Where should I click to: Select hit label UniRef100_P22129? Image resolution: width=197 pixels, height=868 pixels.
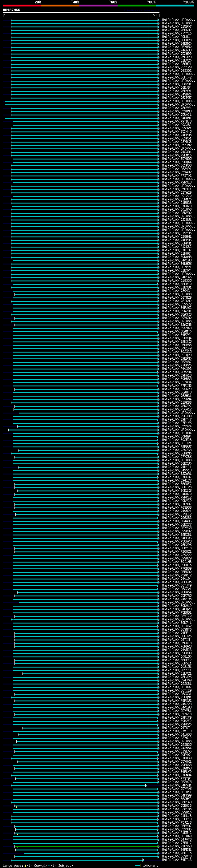(x=176, y=67)
